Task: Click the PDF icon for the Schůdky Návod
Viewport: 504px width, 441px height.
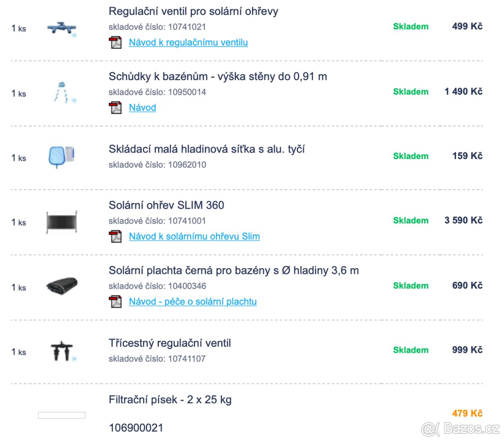Action: click(x=115, y=108)
